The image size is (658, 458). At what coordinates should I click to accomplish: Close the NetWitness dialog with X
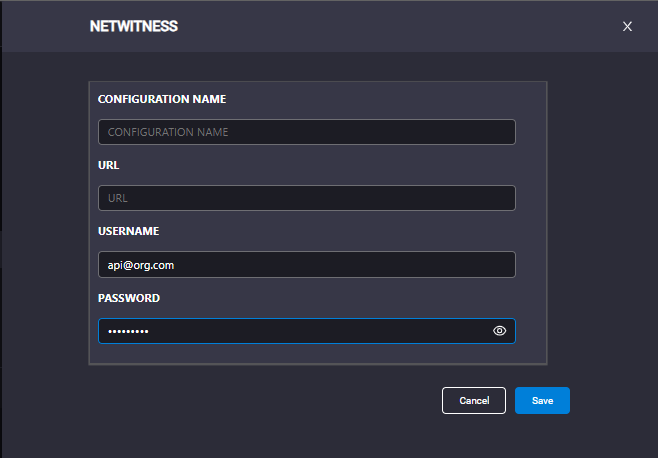[x=627, y=26]
